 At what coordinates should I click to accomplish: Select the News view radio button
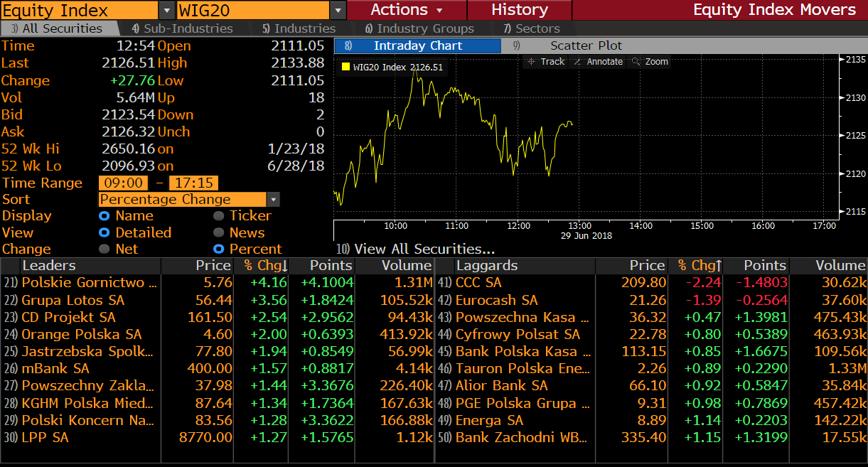[x=219, y=233]
